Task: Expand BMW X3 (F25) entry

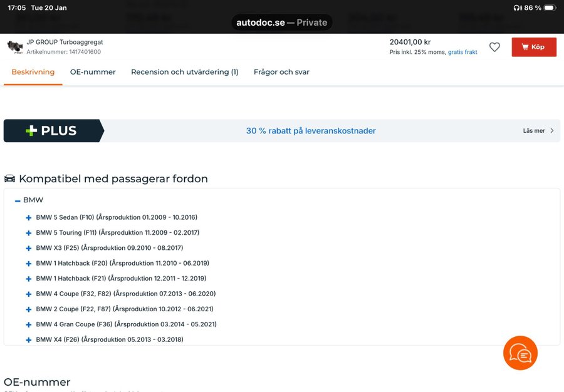Action: click(29, 249)
